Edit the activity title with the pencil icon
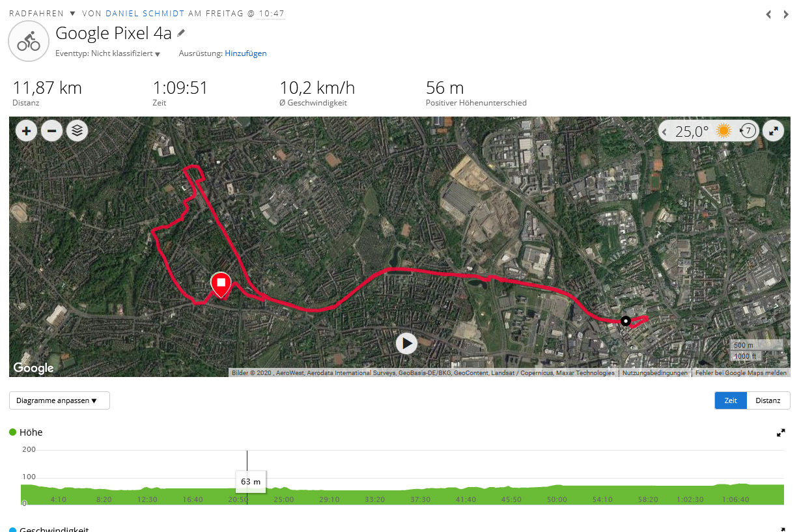This screenshot has width=799, height=532. coord(181,33)
